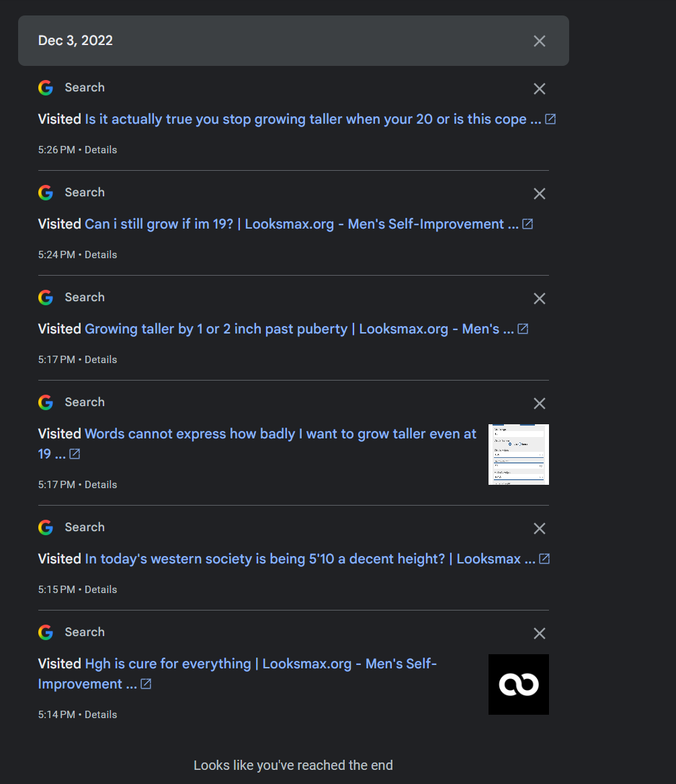Open external link icon next to 'Growing taller by 1 or 2 inch'

click(523, 329)
